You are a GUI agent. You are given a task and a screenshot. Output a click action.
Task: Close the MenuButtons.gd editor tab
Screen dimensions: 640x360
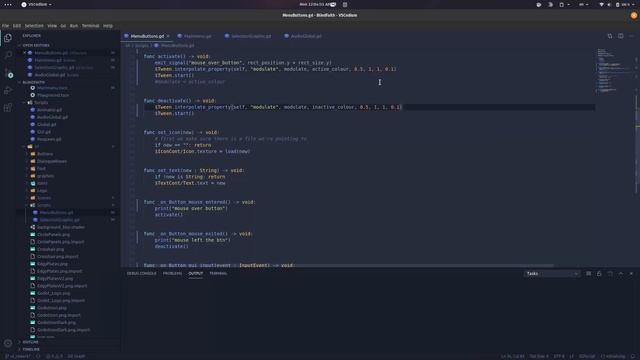pos(168,36)
